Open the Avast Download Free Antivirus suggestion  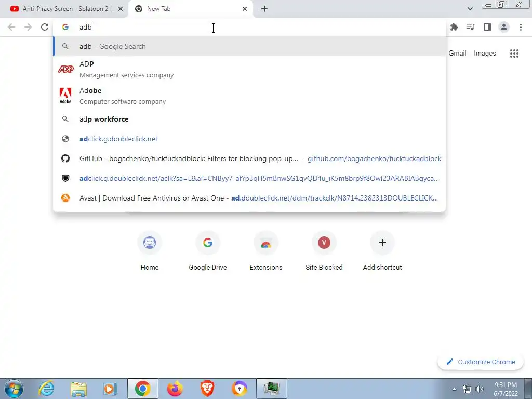click(249, 198)
